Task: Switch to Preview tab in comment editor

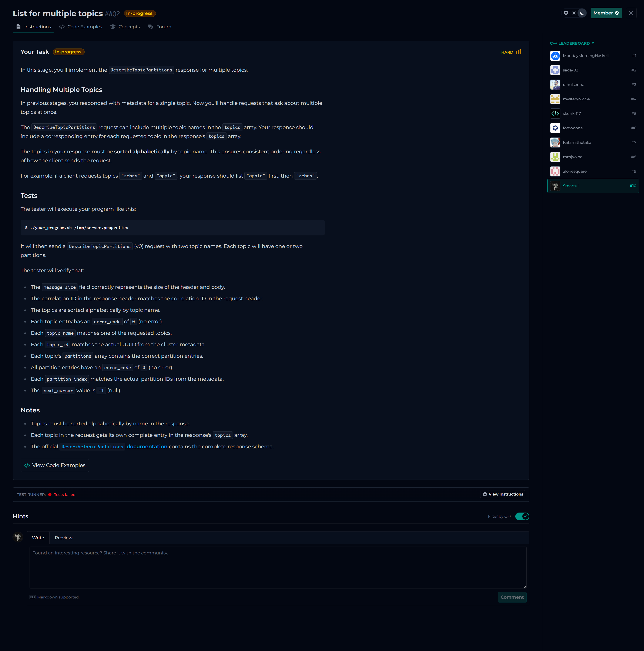Action: [63, 538]
